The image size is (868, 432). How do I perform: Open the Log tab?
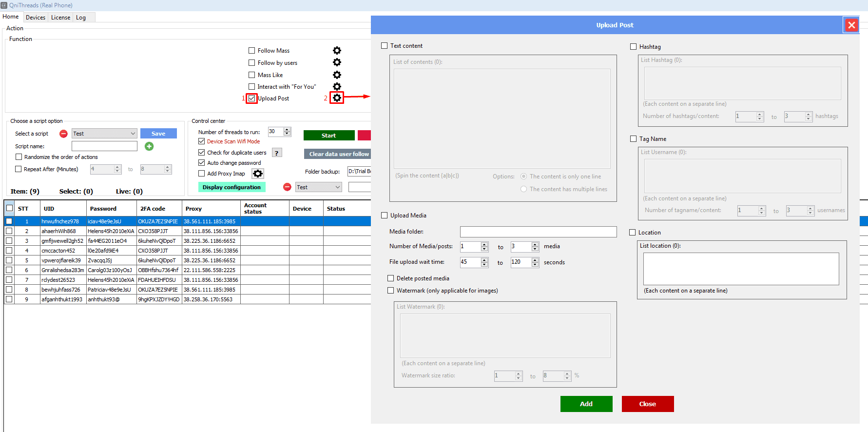click(81, 18)
